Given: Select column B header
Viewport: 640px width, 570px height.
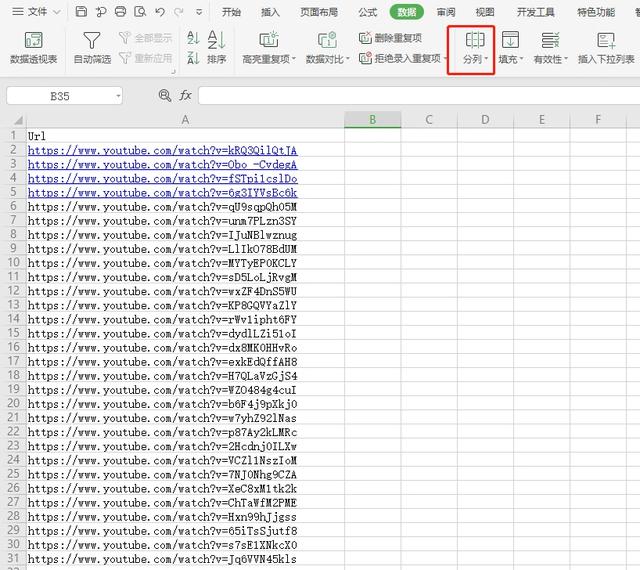Looking at the screenshot, I should click(373, 120).
